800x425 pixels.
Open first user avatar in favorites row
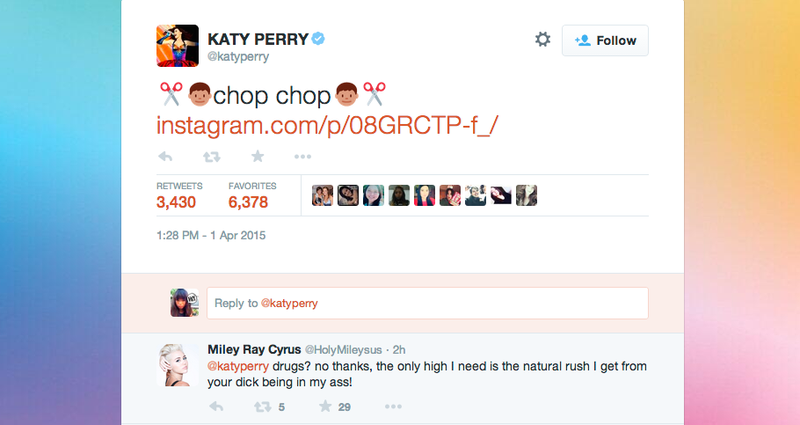click(322, 195)
